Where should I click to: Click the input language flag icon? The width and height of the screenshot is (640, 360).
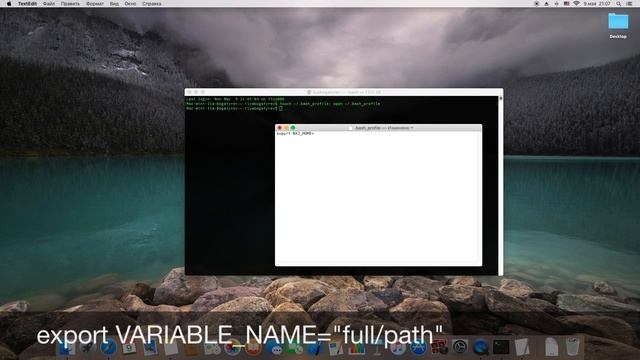point(567,4)
